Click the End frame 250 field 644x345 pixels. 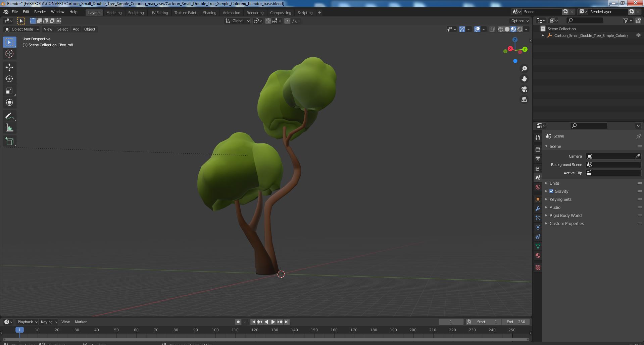pyautogui.click(x=516, y=322)
